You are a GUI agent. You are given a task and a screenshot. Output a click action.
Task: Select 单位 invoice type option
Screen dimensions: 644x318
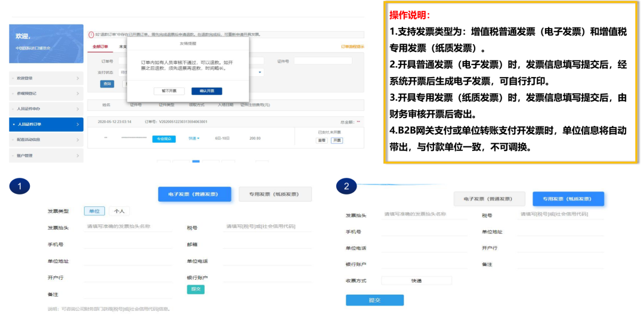[x=94, y=211]
